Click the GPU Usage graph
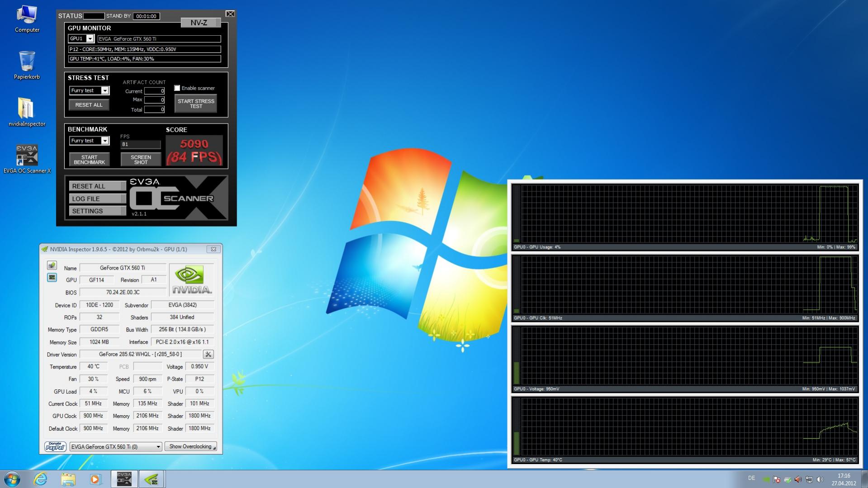The height and width of the screenshot is (488, 868). [685, 217]
